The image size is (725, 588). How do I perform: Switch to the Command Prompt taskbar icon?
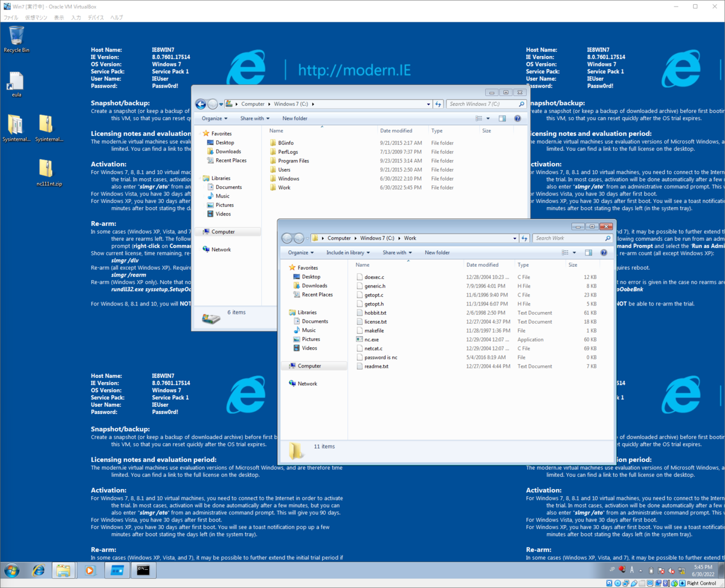[x=144, y=570]
